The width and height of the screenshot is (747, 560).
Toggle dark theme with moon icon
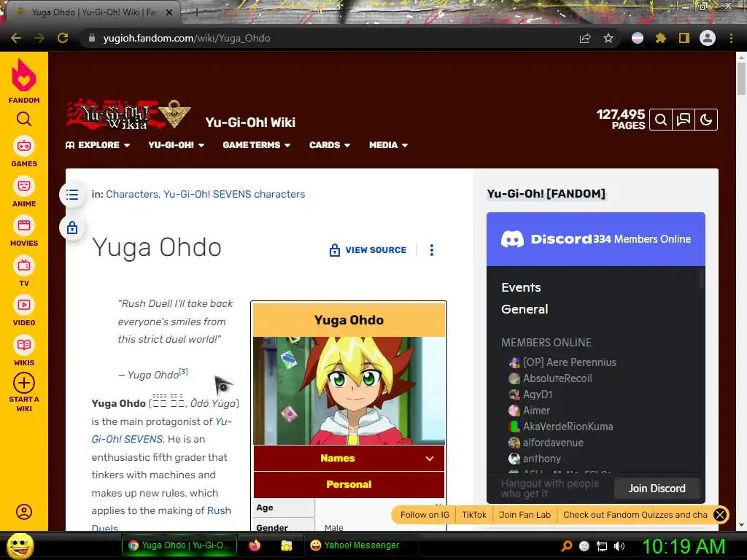(706, 120)
